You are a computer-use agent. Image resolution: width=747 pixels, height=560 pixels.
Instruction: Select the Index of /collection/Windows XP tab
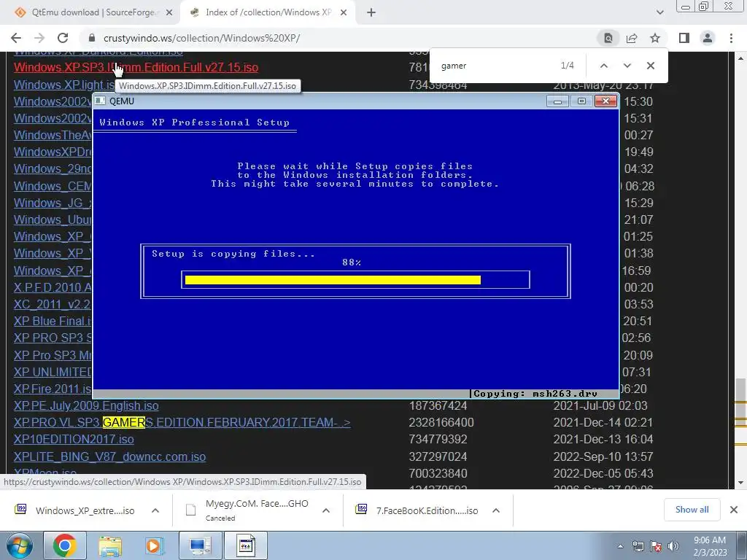point(267,13)
